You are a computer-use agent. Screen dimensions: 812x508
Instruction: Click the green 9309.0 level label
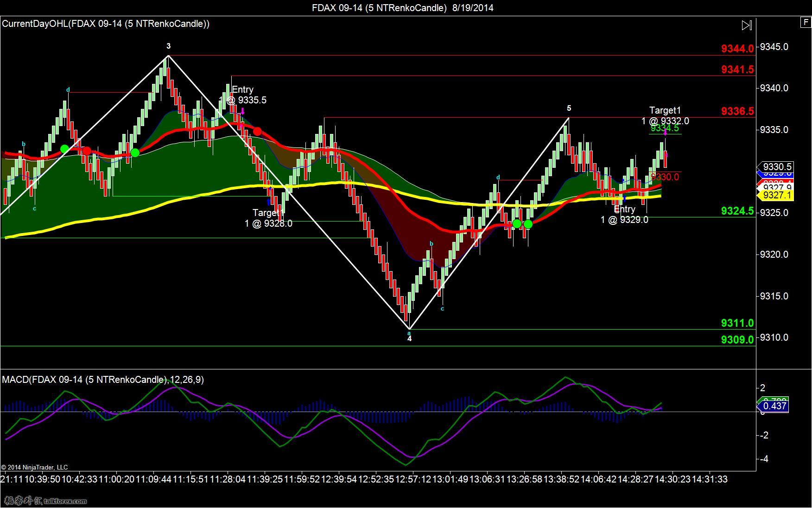[x=737, y=340]
